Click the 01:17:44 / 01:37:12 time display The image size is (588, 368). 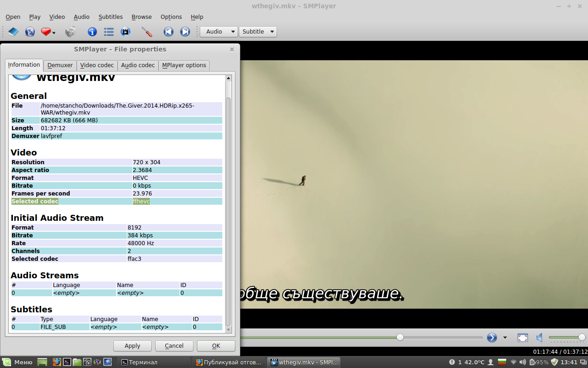tap(560, 352)
